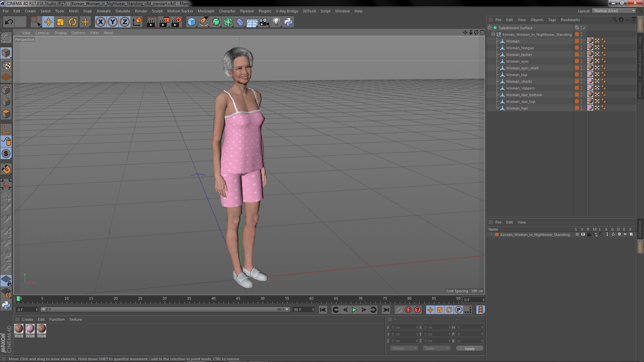Open the Material manager Create menu
Screen dimensions: 644x362
pyautogui.click(x=28, y=319)
